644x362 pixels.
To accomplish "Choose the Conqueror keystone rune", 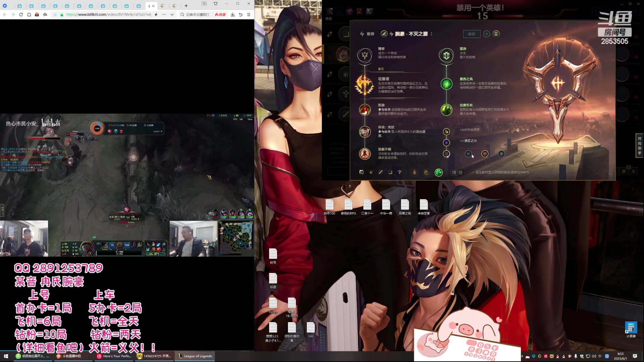I will coord(365,85).
